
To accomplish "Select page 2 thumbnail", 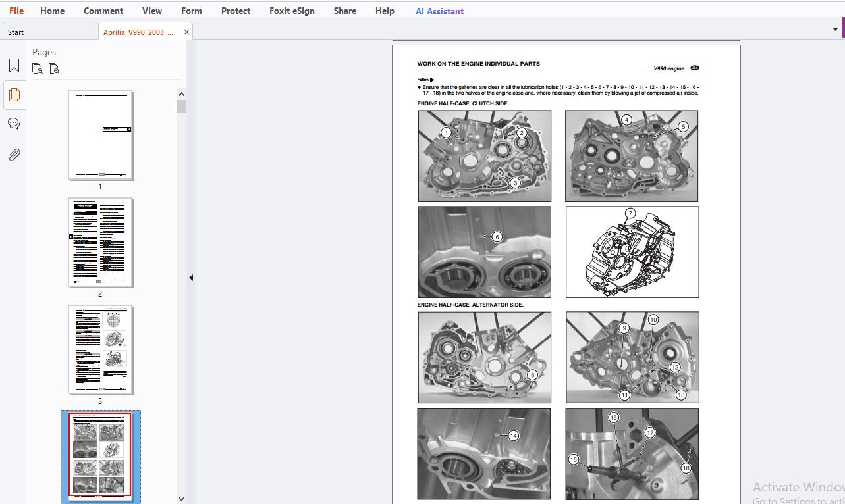I will click(x=100, y=242).
